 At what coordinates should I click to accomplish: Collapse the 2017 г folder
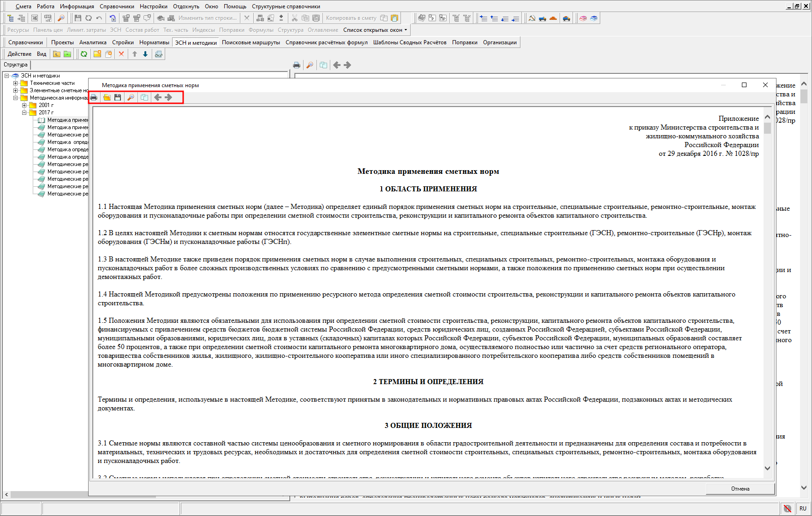[x=24, y=113]
